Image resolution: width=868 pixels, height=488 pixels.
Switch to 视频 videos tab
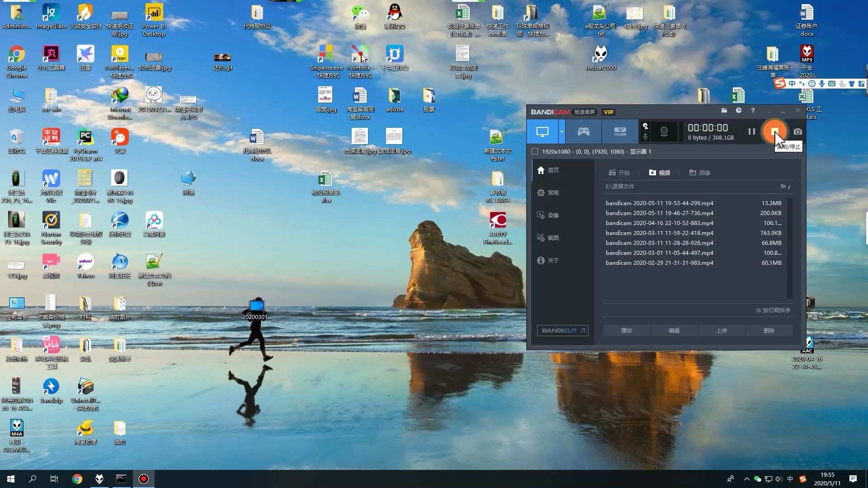[660, 173]
